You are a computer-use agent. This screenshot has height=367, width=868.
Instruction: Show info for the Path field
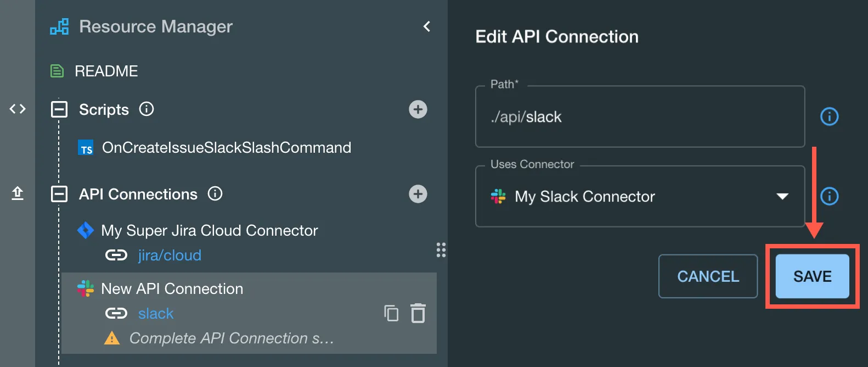pyautogui.click(x=829, y=116)
